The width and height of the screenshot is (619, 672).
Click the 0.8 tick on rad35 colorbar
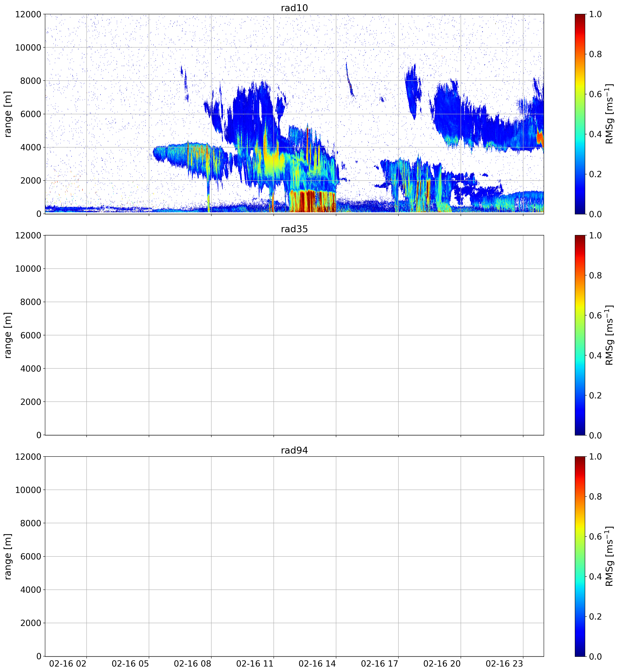596,275
